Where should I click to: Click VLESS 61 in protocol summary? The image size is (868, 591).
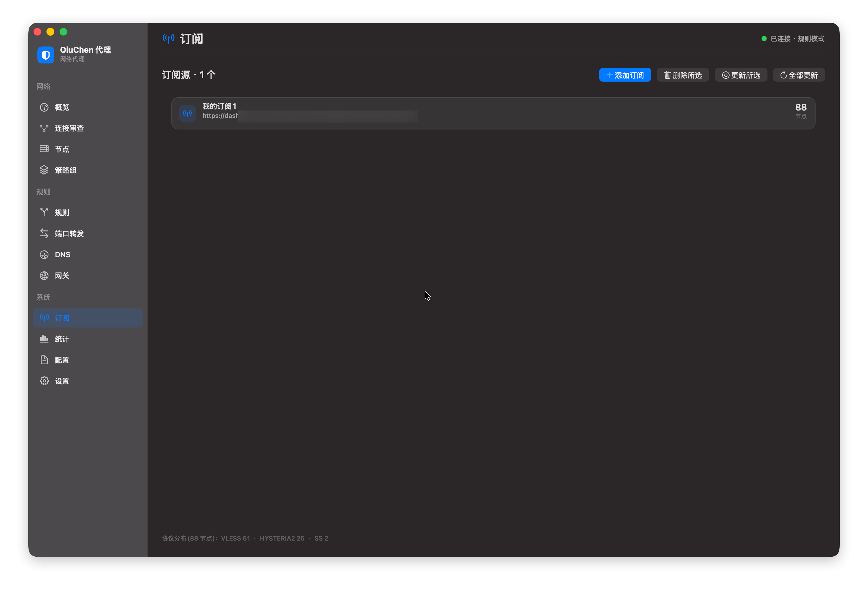click(x=235, y=538)
